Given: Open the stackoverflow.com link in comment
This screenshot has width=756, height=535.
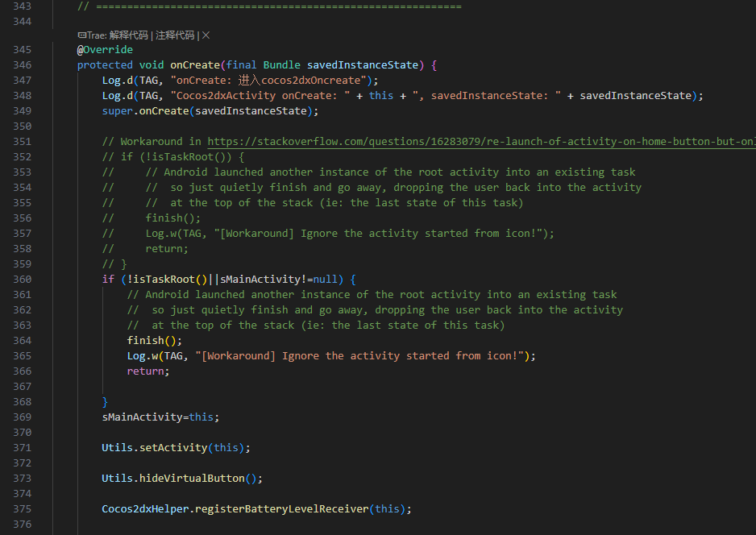Looking at the screenshot, I should tap(482, 142).
